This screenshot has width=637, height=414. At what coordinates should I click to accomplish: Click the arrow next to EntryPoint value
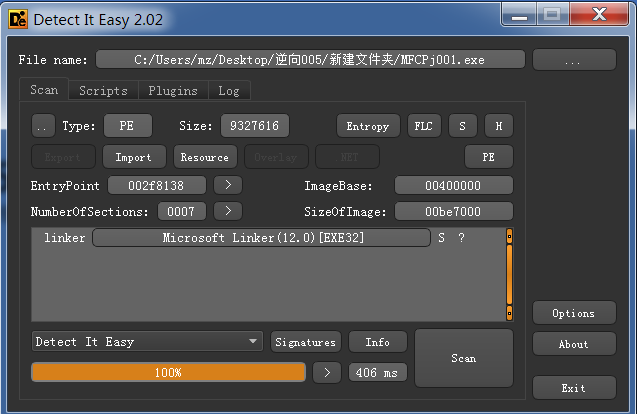coord(228,185)
